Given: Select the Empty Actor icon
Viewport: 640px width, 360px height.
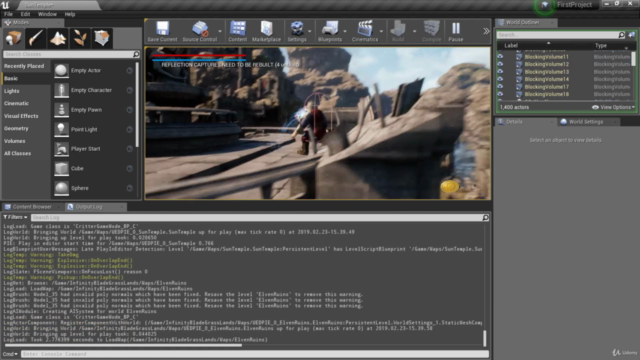Looking at the screenshot, I should (x=61, y=71).
